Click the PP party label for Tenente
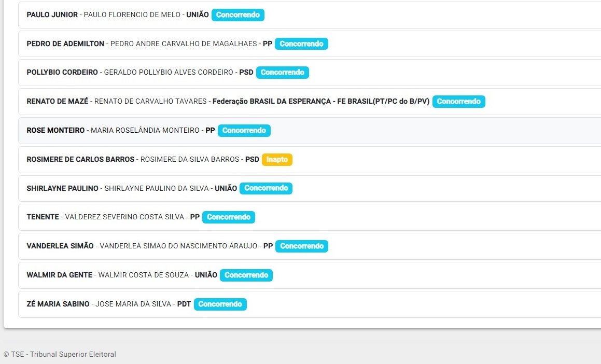 coord(194,217)
